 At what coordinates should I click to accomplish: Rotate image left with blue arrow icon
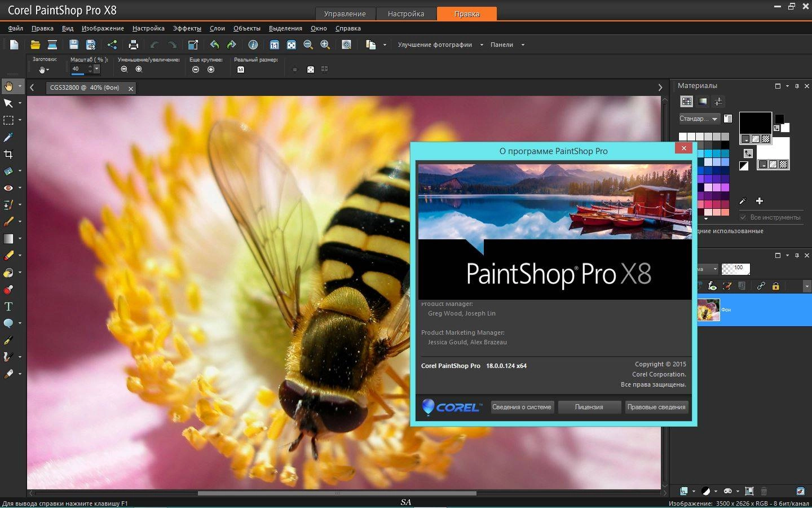coord(214,45)
